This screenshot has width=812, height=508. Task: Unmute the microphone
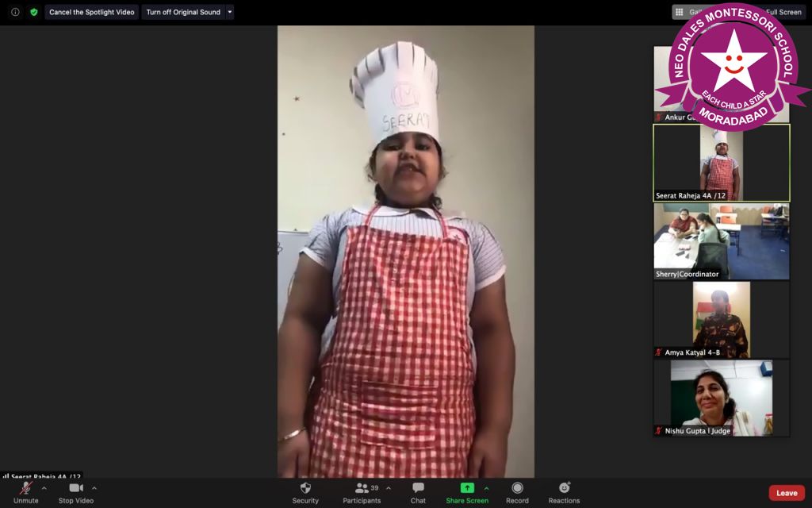point(26,493)
